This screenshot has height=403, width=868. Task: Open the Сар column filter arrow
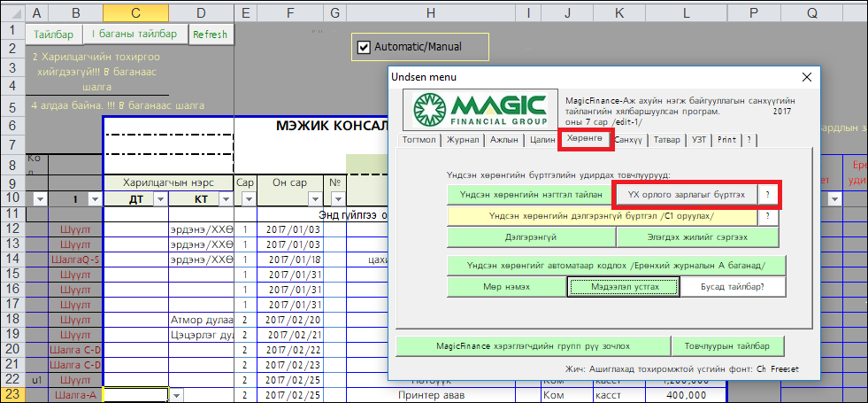(248, 200)
